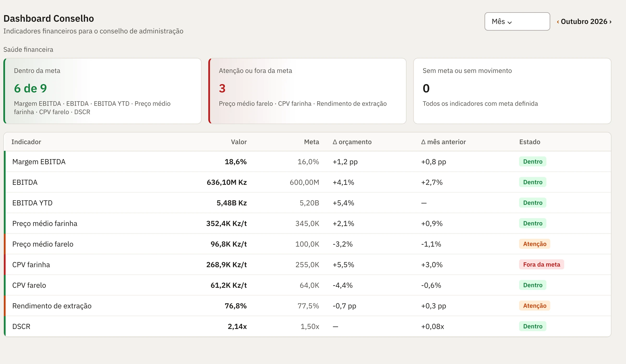626x364 pixels.
Task: Select the CPV farelo indicator name
Action: 29,285
